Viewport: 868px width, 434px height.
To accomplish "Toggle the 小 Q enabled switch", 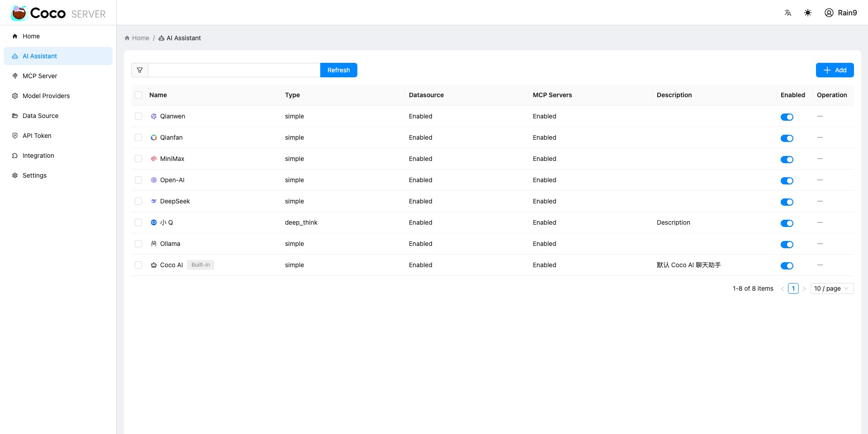I will 787,223.
